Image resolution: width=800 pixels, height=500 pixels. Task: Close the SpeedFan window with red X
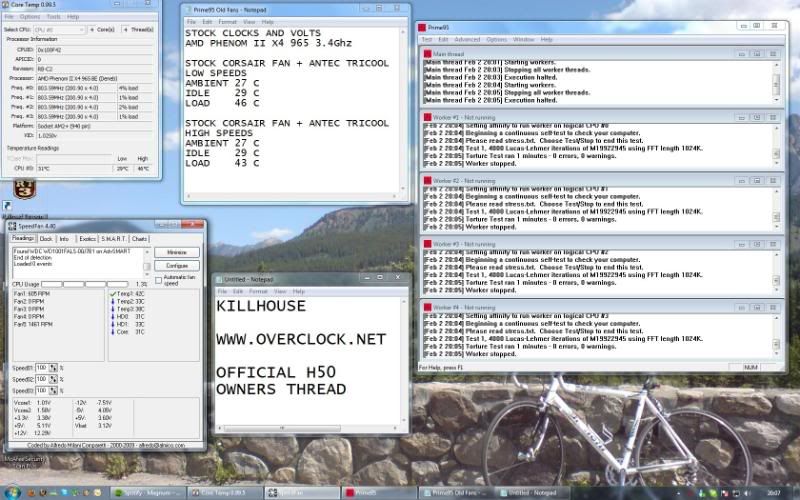(192, 224)
